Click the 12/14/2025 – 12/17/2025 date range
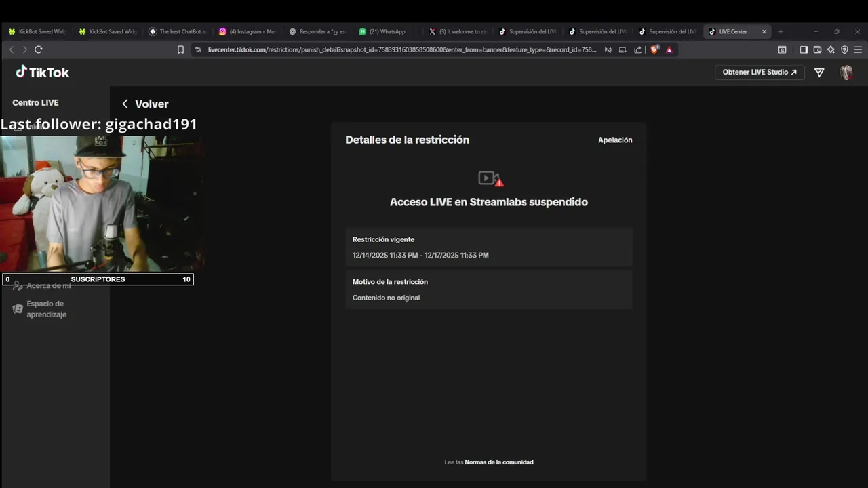 tap(420, 256)
